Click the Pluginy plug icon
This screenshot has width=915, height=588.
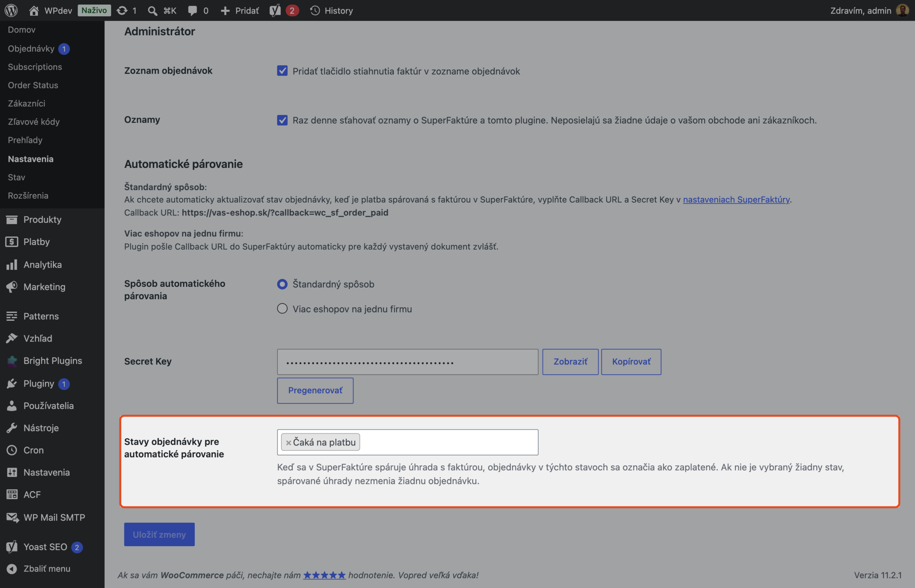coord(12,383)
